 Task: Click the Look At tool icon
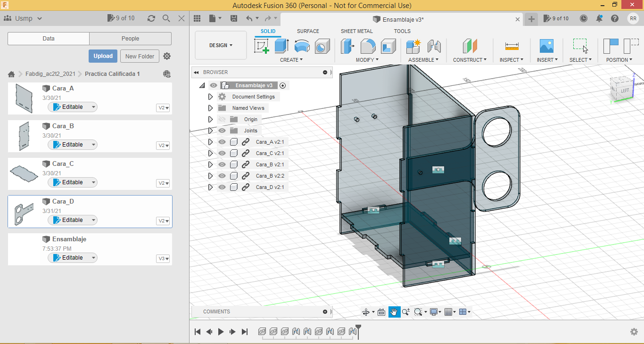click(381, 312)
